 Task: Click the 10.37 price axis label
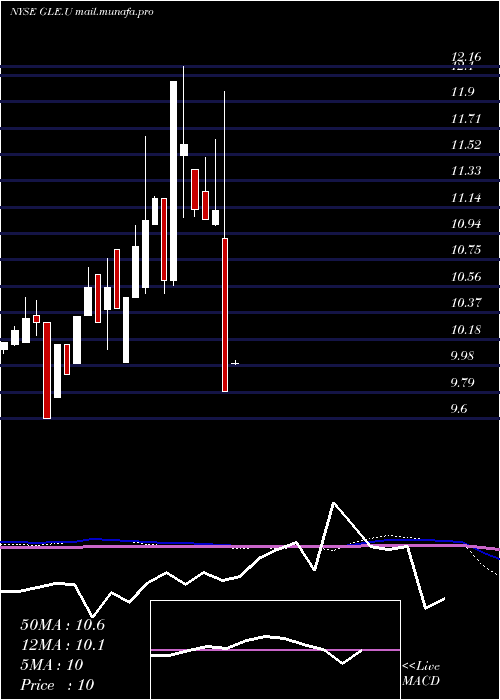coord(466,303)
